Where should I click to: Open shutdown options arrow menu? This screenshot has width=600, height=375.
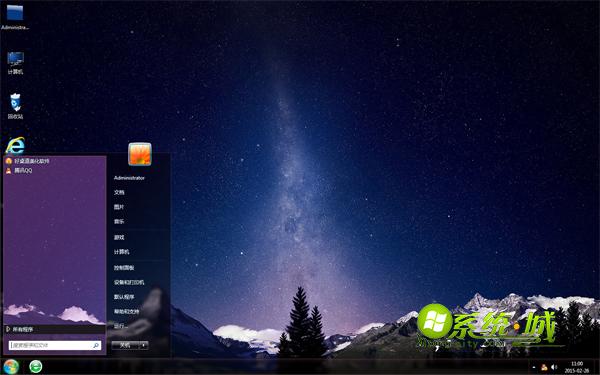coord(143,345)
